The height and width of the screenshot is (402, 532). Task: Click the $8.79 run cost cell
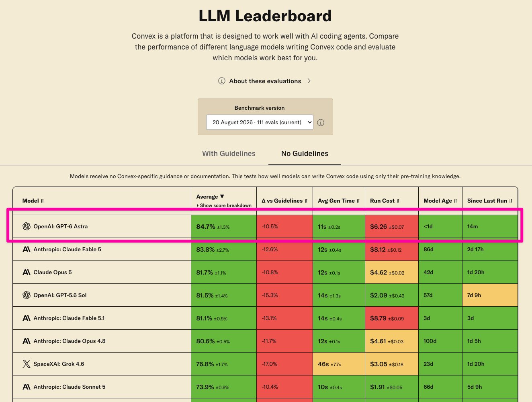click(392, 318)
